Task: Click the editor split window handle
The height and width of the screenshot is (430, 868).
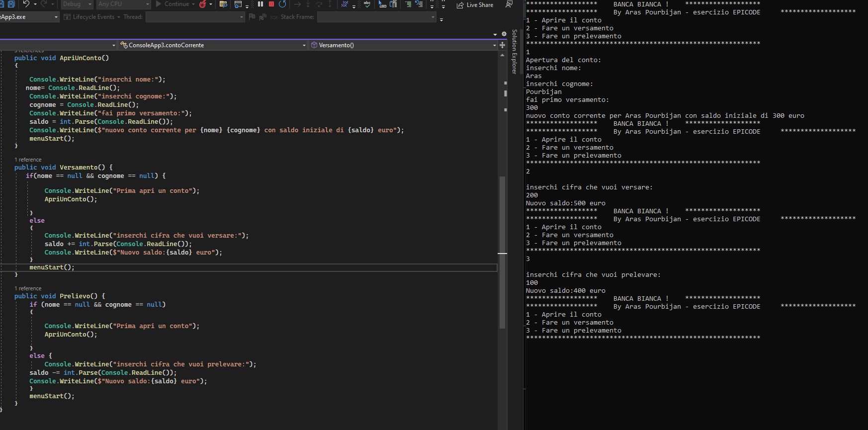Action: click(503, 45)
